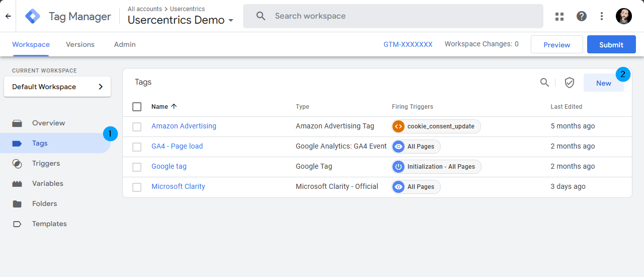Open the Usercentrics Demo container dropdown
This screenshot has height=277, width=644.
coord(181,20)
